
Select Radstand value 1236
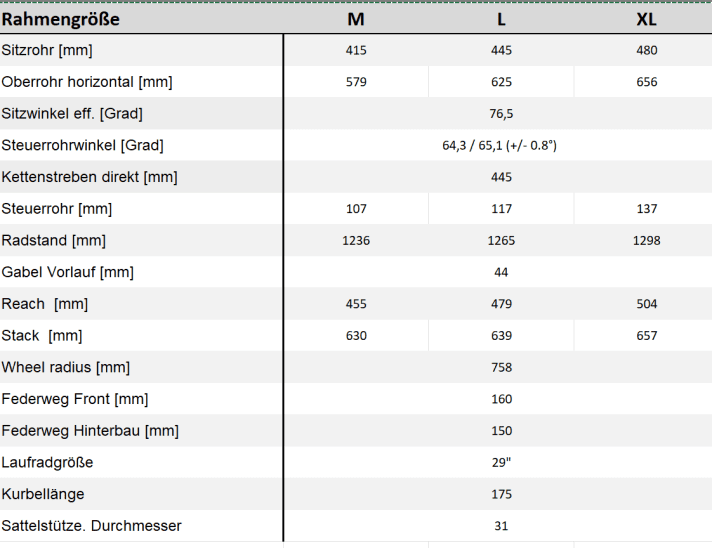(x=356, y=241)
